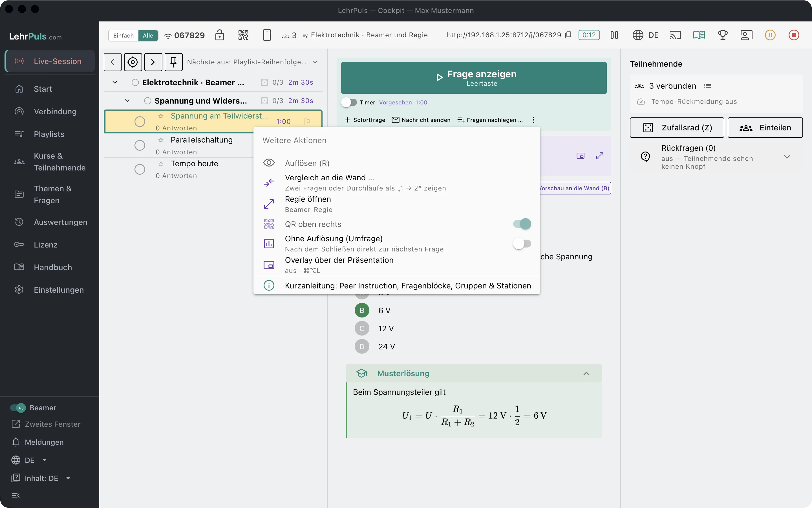Show the QR code from toolbar
The image size is (812, 508).
(243, 35)
